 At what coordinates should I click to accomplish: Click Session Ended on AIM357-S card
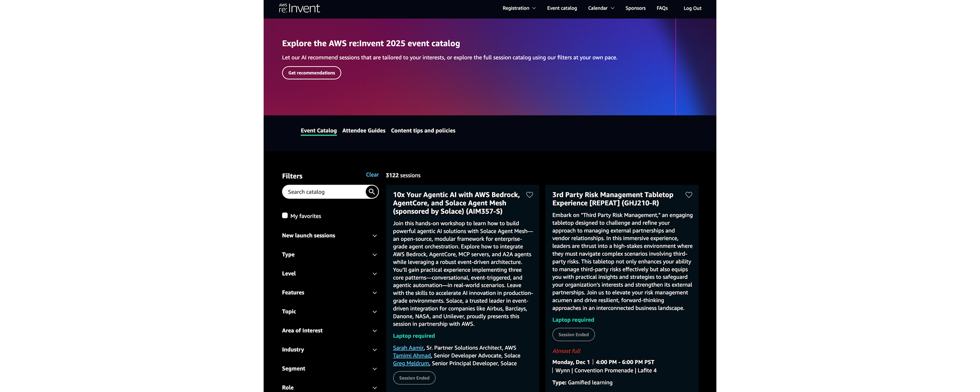(414, 378)
